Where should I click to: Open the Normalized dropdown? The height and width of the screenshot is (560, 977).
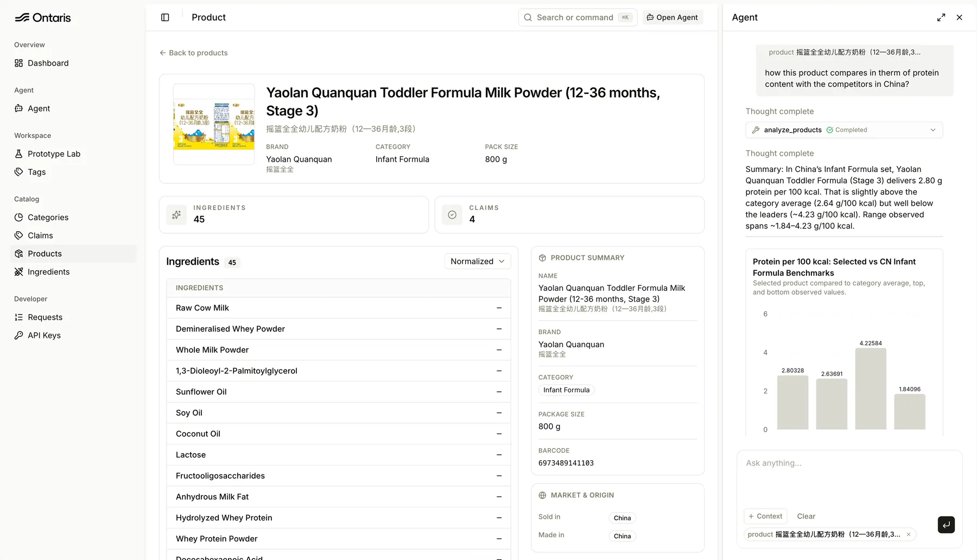pos(478,262)
